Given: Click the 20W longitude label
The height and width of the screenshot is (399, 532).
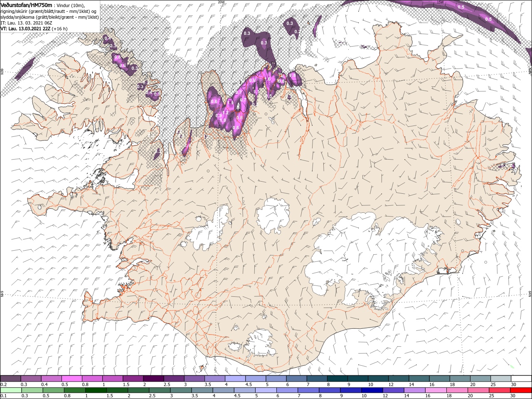Looking at the screenshot, I should tap(221, 2).
